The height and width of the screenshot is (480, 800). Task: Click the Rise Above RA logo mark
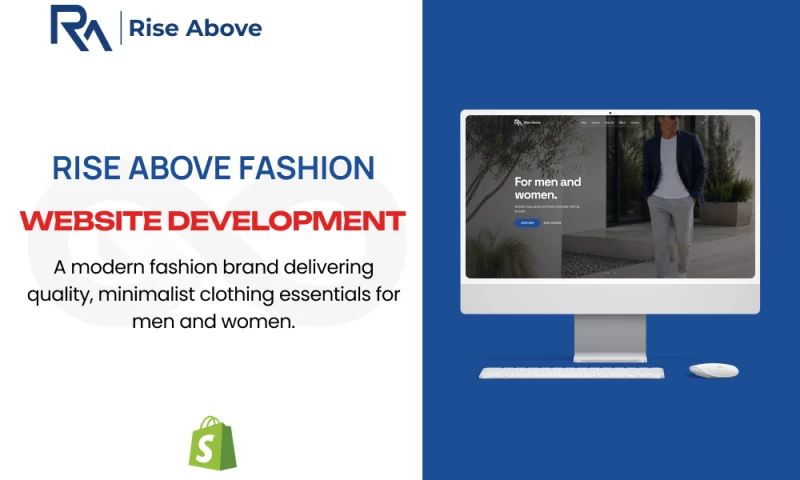click(x=81, y=28)
